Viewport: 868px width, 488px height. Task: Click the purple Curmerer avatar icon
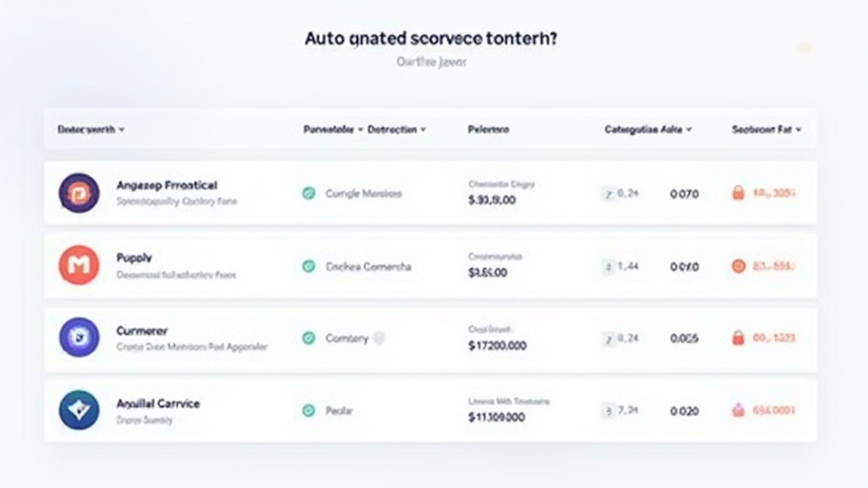[79, 338]
